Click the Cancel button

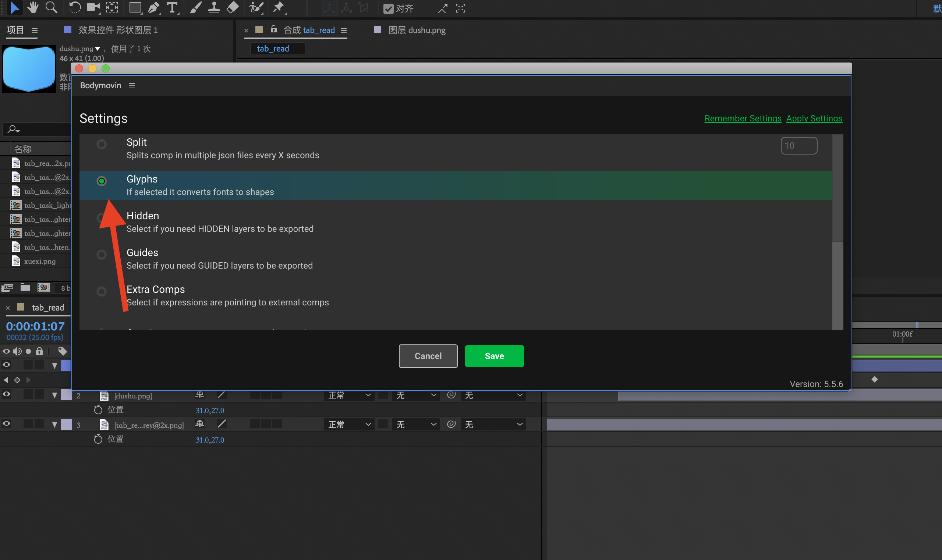(x=428, y=356)
